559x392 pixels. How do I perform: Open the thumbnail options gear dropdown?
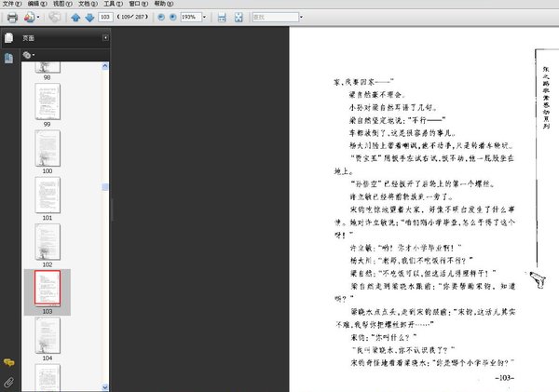pos(30,55)
